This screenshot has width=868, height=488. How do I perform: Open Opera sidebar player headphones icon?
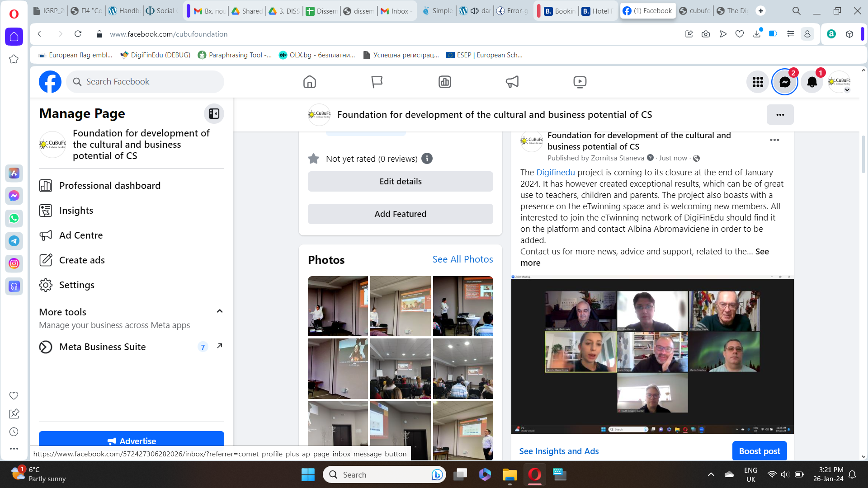click(14, 286)
